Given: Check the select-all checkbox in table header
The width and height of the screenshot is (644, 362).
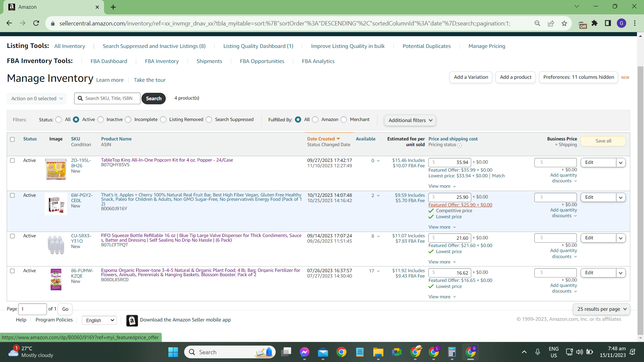Looking at the screenshot, I should [12, 139].
